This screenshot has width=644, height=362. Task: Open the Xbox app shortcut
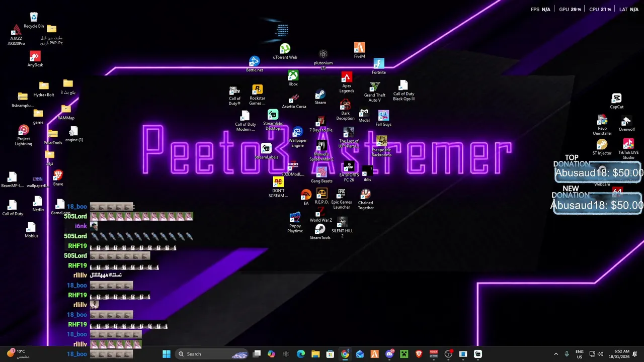pyautogui.click(x=293, y=78)
